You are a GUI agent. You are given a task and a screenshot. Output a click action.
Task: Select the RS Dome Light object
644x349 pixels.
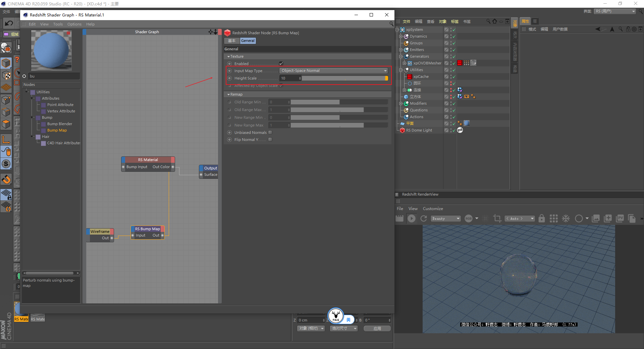coord(419,130)
